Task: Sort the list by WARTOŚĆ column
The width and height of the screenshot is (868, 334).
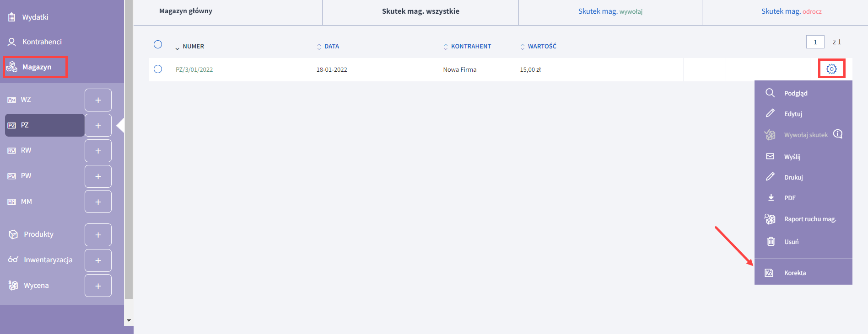Action: [541, 46]
